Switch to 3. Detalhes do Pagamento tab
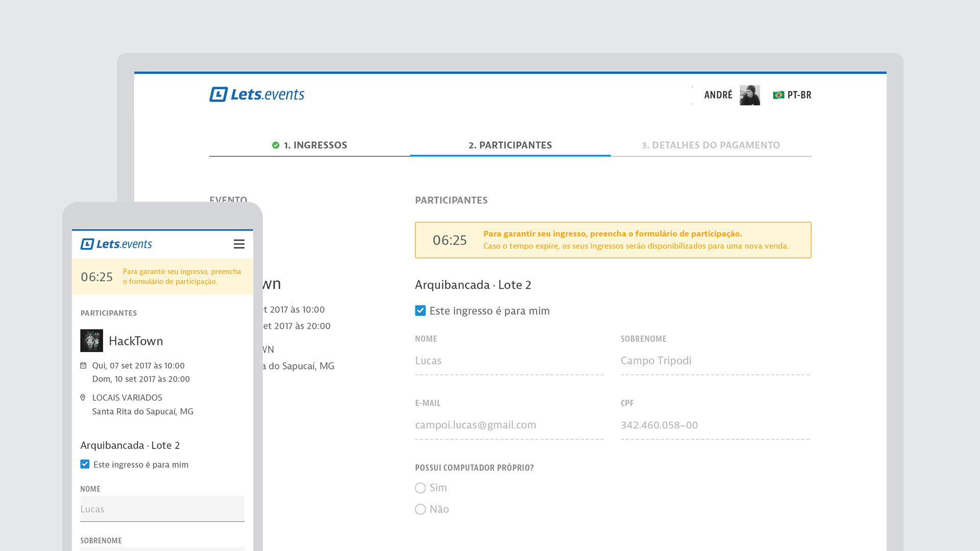 [710, 145]
